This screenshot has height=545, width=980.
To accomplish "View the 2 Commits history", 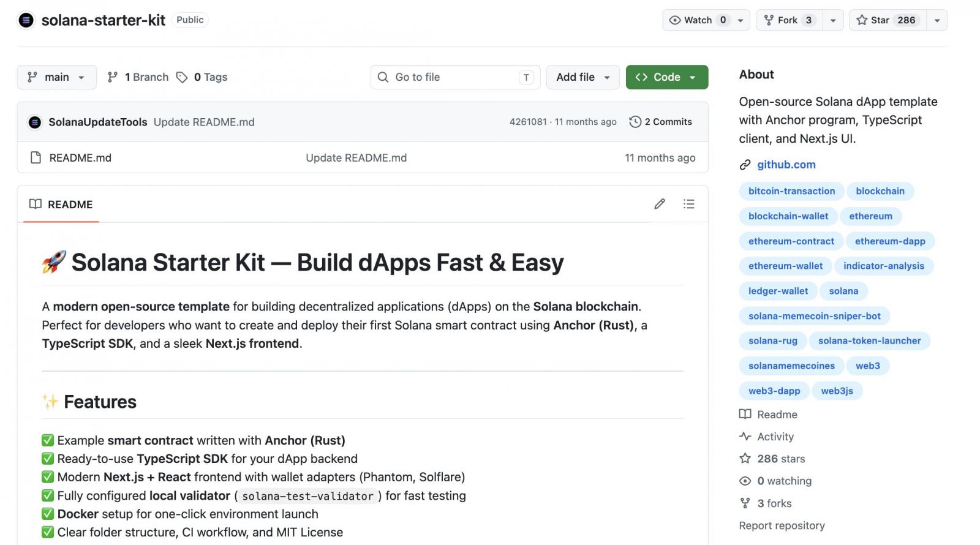I will click(x=661, y=122).
